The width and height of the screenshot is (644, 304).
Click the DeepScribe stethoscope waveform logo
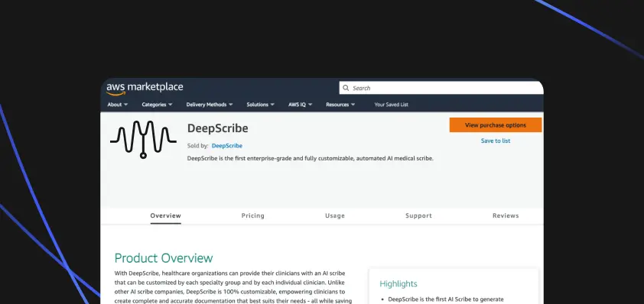click(x=143, y=140)
